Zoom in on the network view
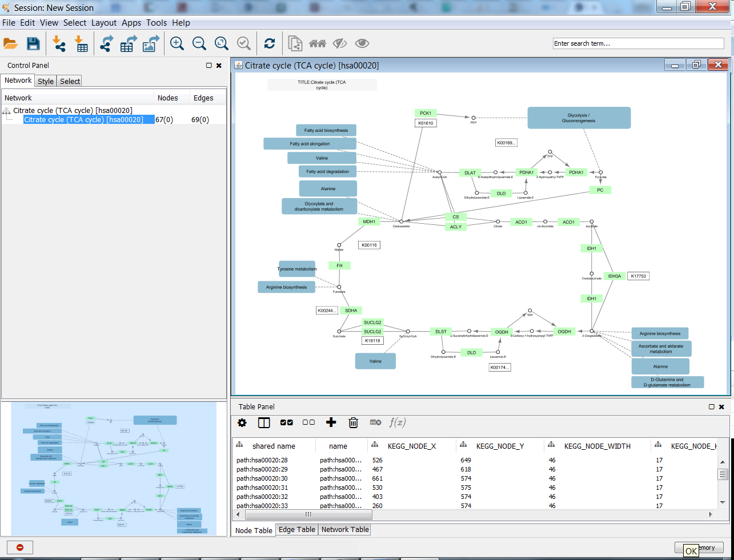This screenshot has height=560, width=734. click(x=177, y=43)
